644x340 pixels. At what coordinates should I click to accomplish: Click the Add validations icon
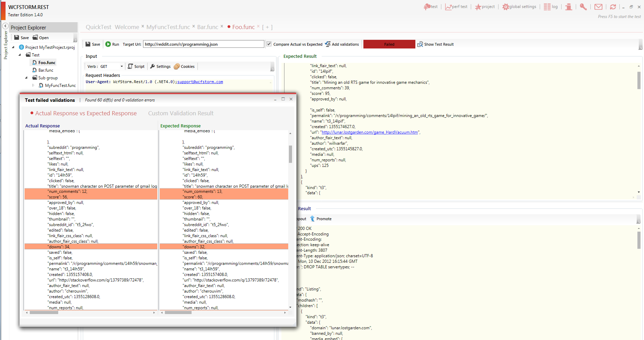pos(328,44)
